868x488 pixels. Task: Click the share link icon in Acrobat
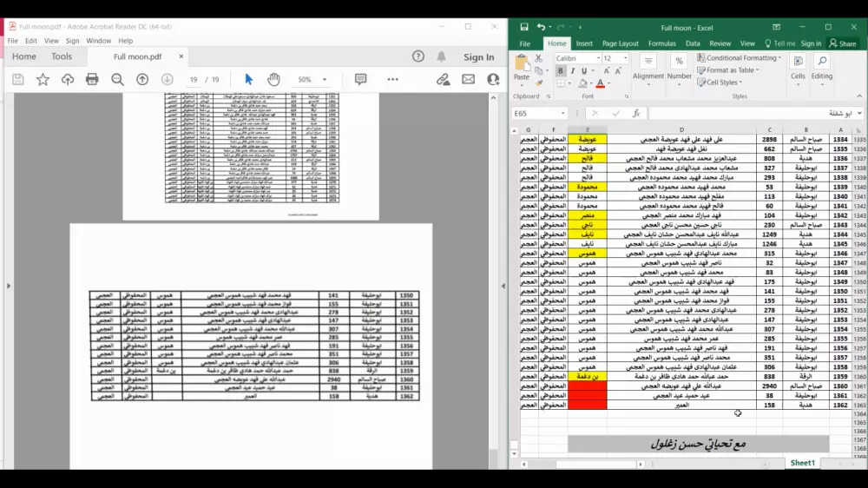click(443, 80)
